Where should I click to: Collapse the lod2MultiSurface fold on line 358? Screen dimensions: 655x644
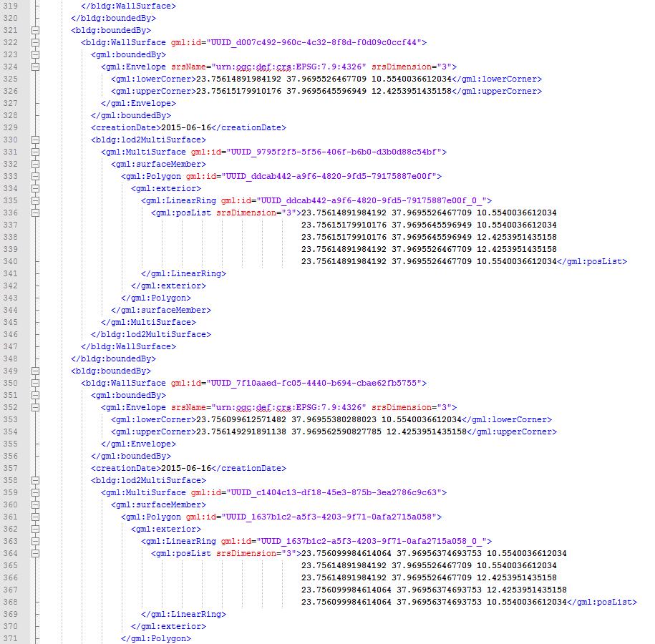(36, 480)
